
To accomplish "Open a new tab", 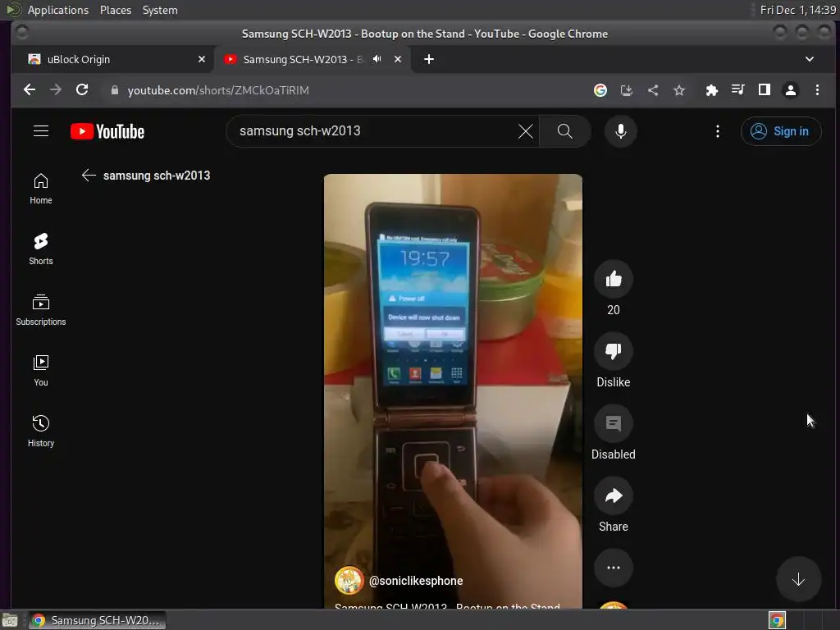I will (428, 59).
